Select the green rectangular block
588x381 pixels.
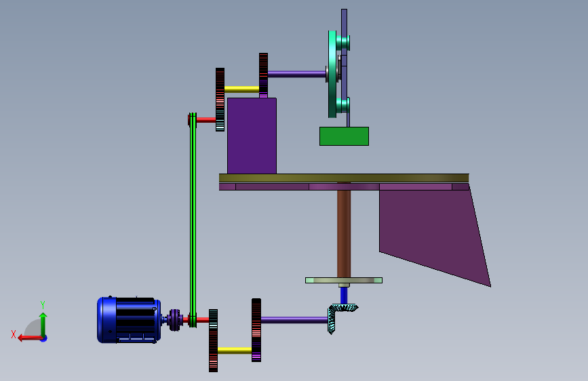(x=345, y=136)
